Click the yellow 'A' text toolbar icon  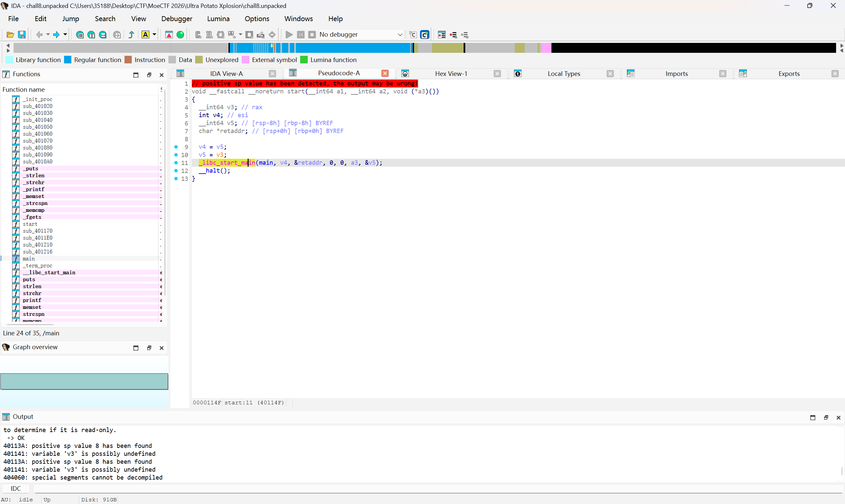[145, 35]
